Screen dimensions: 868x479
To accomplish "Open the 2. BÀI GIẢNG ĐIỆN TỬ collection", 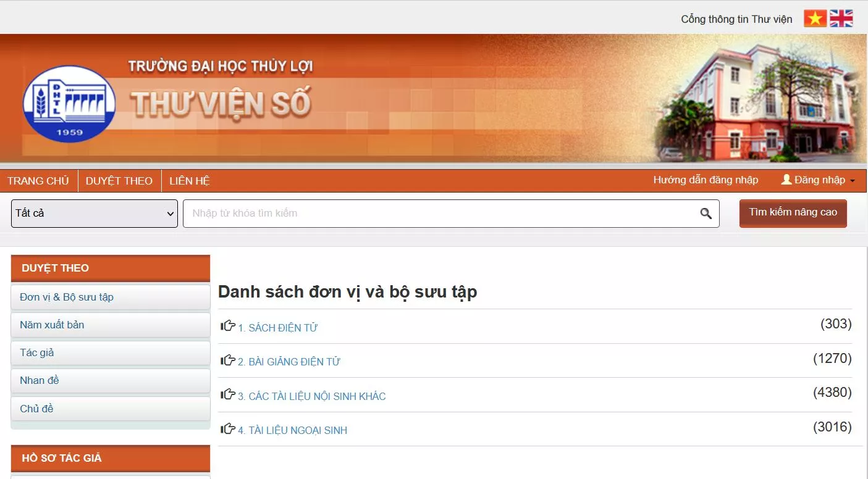I will pos(289,362).
